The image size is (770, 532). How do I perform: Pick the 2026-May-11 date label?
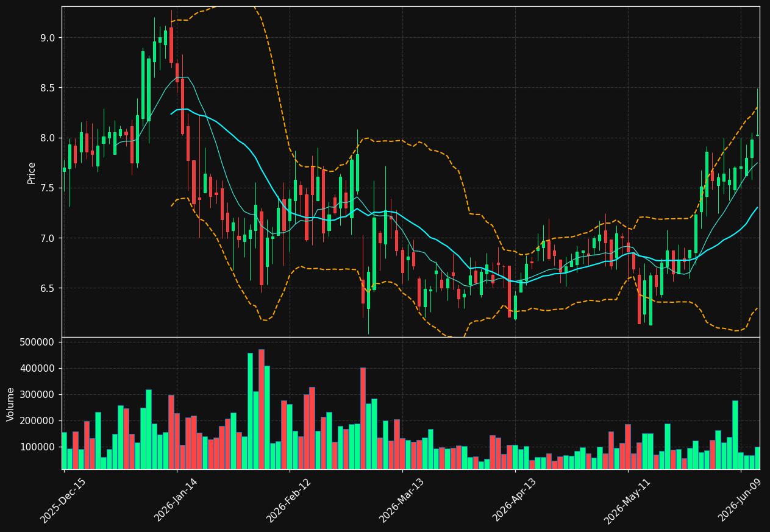(627, 500)
